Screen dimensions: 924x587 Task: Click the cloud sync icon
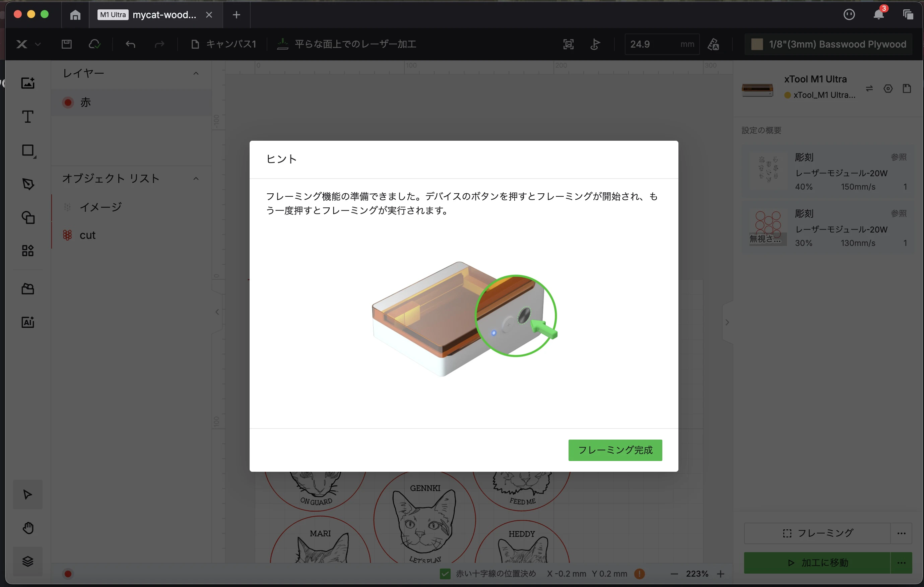pos(94,44)
